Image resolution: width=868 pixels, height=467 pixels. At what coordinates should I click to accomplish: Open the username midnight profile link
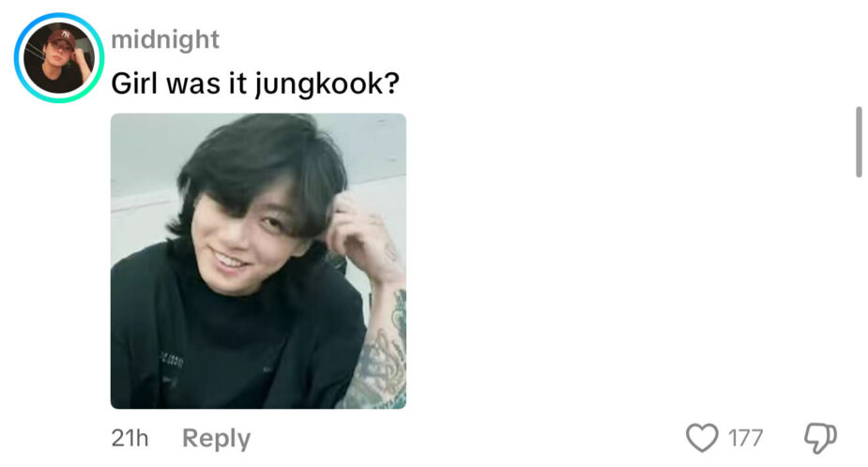point(165,39)
